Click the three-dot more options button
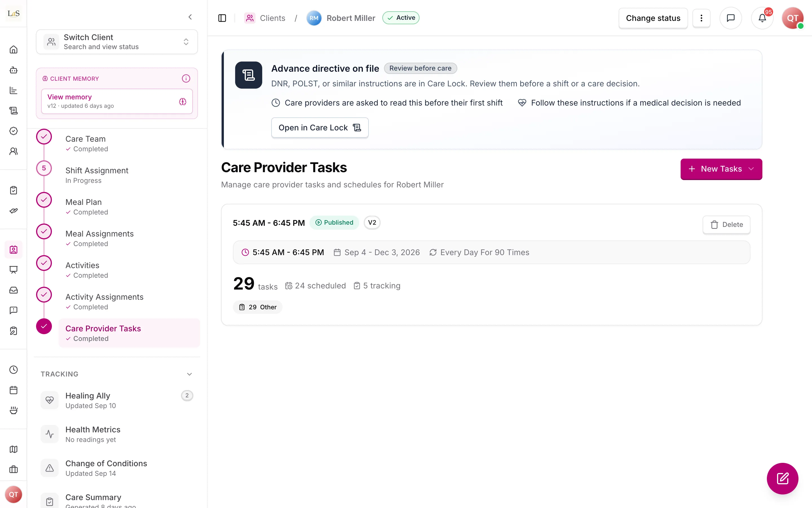The width and height of the screenshot is (812, 508). coord(701,18)
